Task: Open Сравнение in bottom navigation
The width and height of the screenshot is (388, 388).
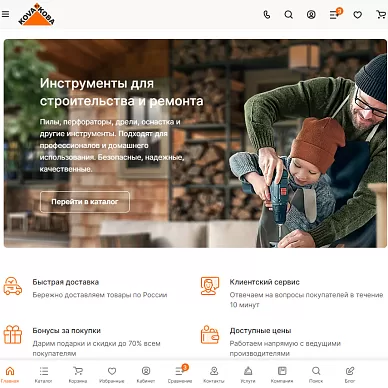Action: click(x=180, y=374)
